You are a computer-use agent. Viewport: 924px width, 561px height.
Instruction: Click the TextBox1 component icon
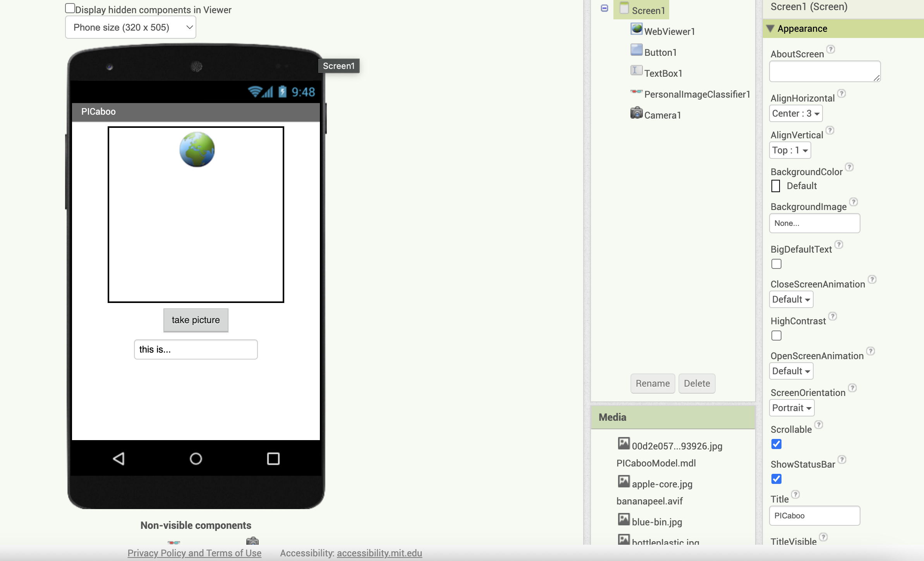(636, 71)
